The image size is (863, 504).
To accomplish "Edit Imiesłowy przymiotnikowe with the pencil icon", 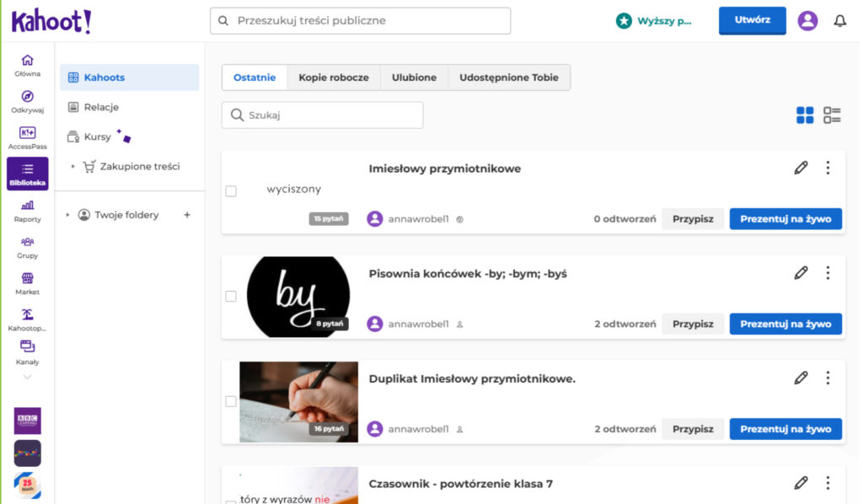I will coord(801,168).
